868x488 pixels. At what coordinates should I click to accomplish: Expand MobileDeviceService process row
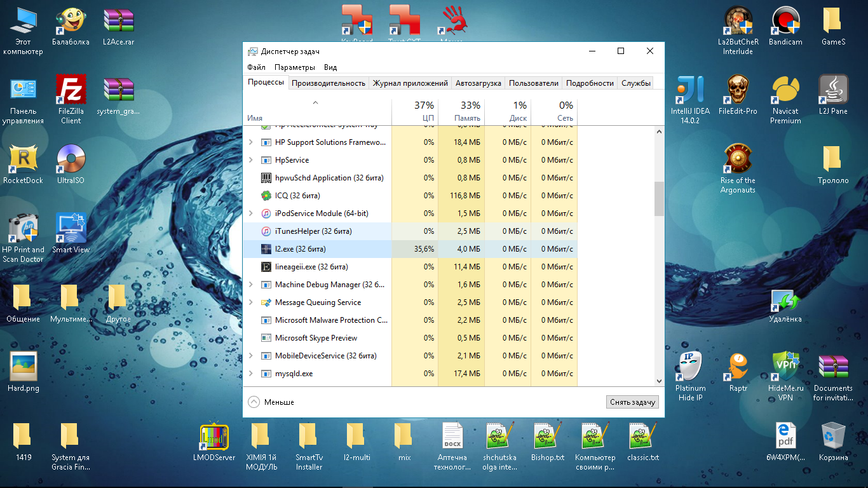point(250,356)
